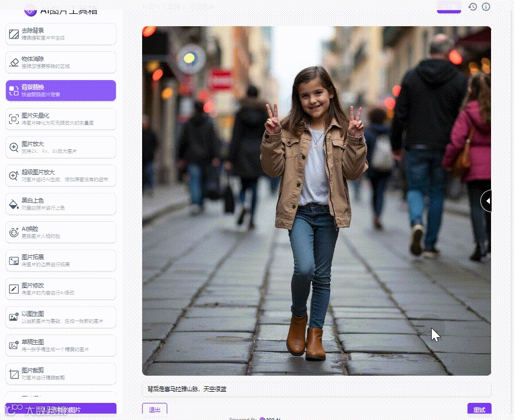Image resolution: width=514 pixels, height=420 pixels.
Task: Open the history clock icon at top right
Action: point(472,6)
